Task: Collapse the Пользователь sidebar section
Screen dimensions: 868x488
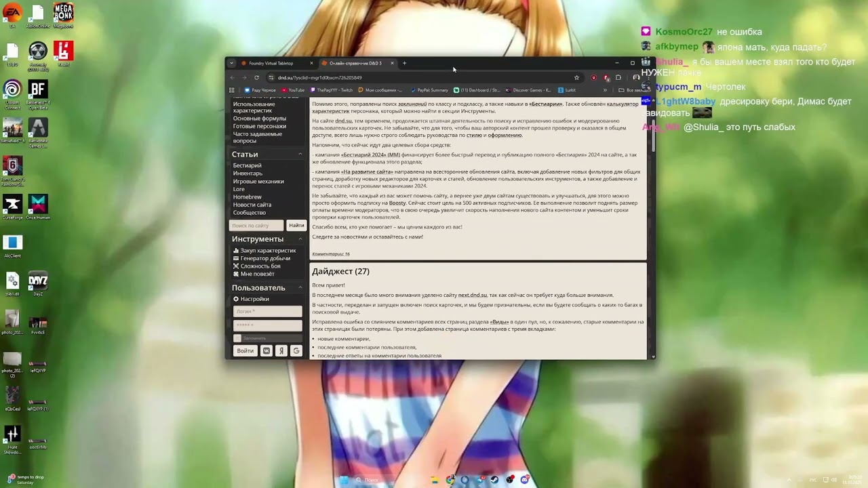Action: [x=300, y=288]
